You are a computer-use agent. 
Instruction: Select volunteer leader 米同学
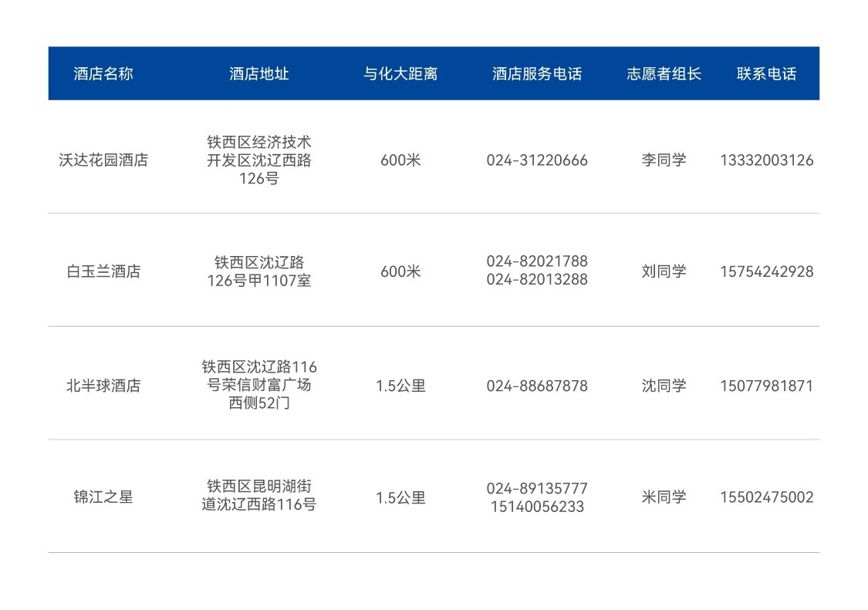point(664,497)
